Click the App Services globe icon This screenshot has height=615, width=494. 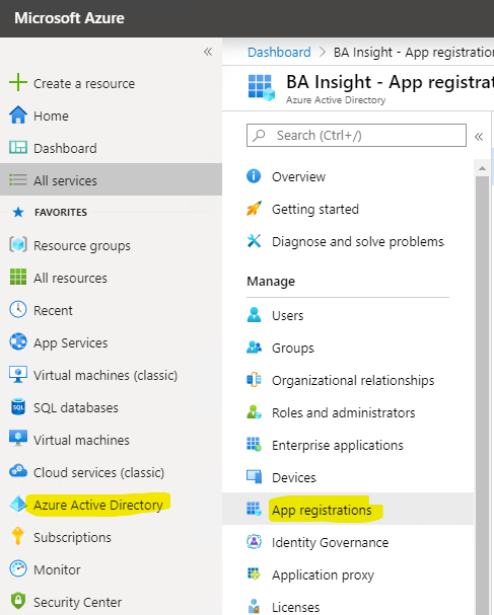click(18, 342)
